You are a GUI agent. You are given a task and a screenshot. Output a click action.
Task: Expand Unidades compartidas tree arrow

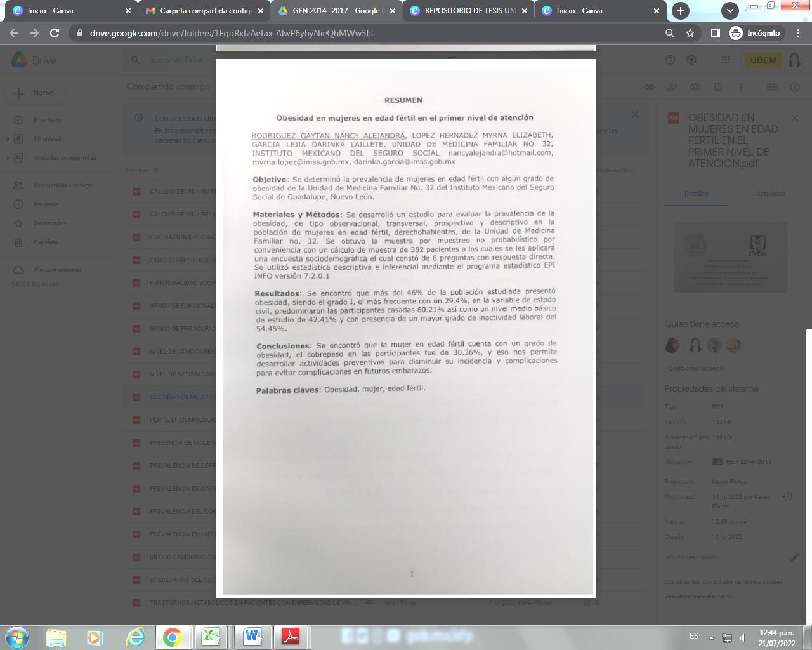click(x=8, y=158)
